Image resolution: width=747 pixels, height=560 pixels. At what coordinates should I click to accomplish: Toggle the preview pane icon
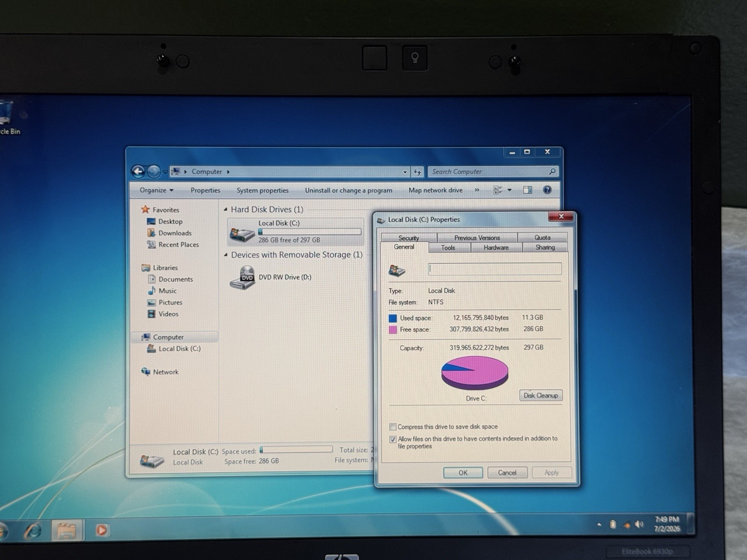point(528,190)
